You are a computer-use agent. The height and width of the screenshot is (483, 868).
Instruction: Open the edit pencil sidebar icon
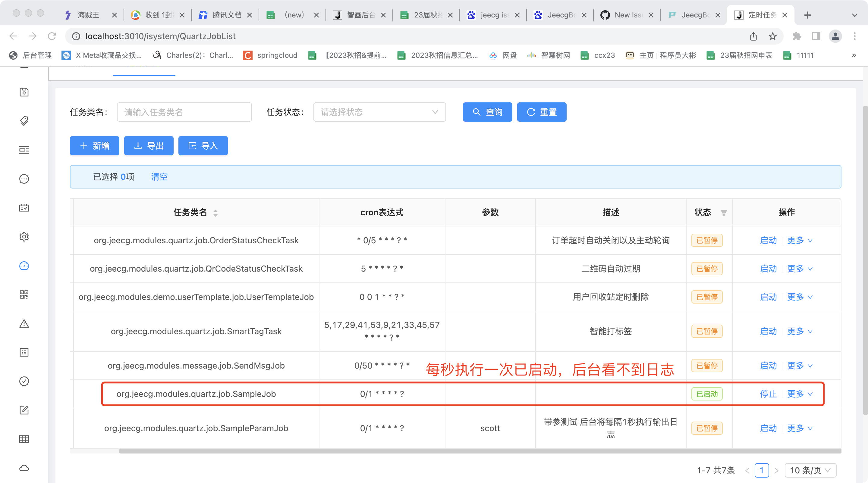[x=24, y=410]
